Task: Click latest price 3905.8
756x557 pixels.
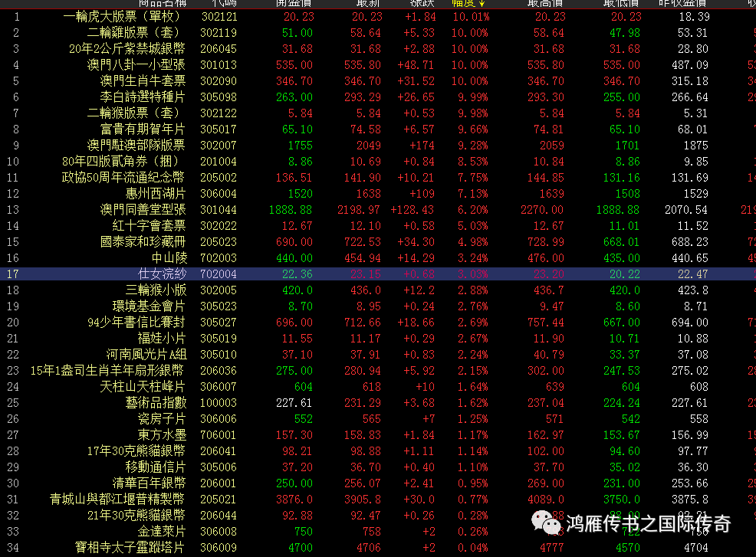Action: coord(363,500)
